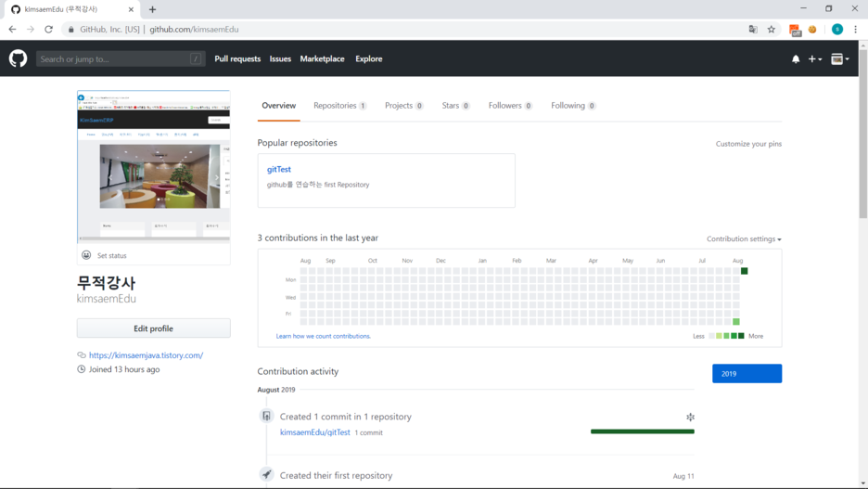The image size is (868, 489).
Task: Minimize the Chrome window
Action: point(803,8)
